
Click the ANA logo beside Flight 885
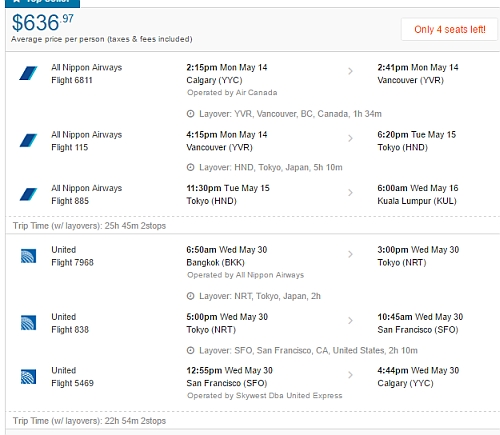[x=28, y=194]
